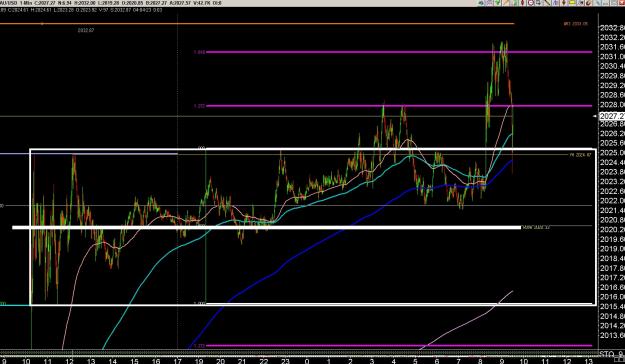Click the AU/USD symbol data bar at top

(x=111, y=3)
